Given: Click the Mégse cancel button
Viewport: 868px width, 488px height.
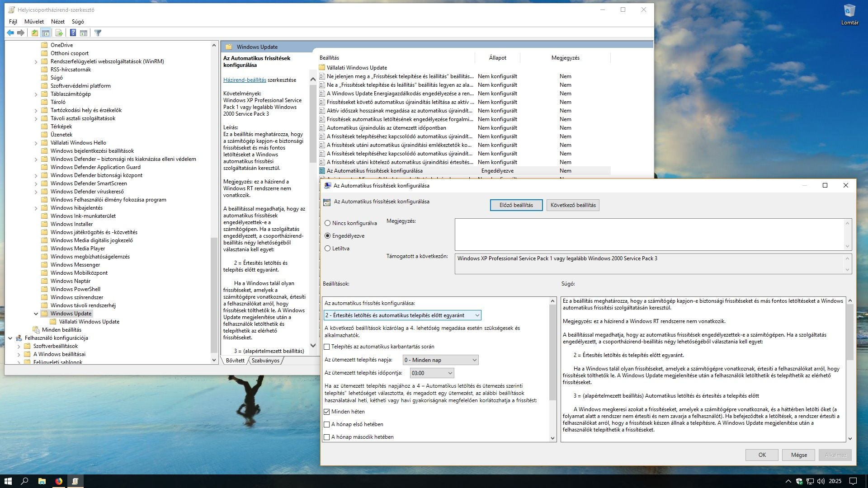Looking at the screenshot, I should click(x=799, y=455).
